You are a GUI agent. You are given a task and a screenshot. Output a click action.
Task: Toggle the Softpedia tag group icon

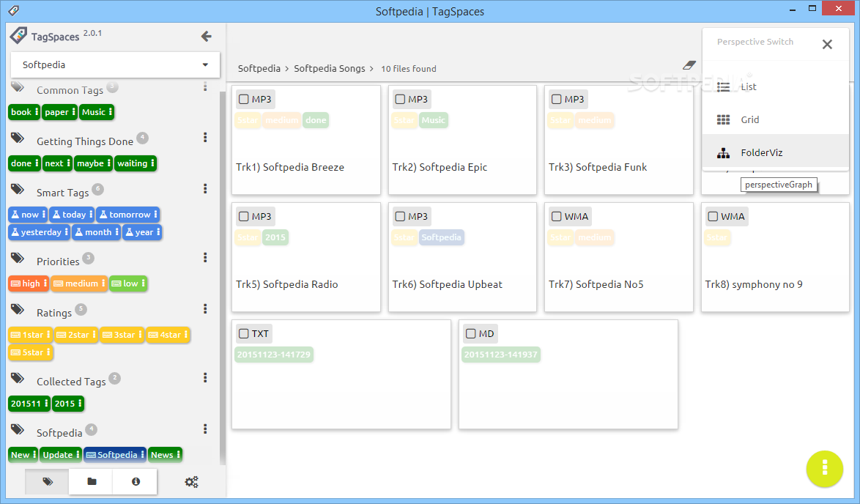pos(18,429)
